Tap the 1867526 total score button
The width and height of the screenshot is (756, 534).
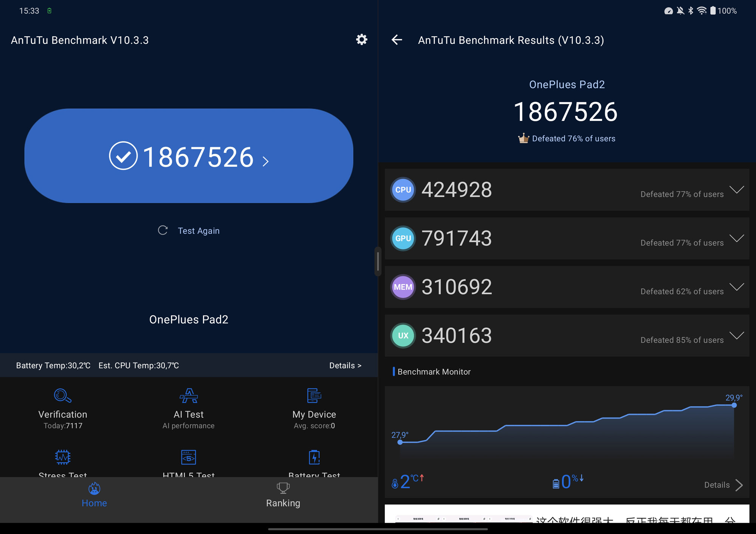pos(189,156)
